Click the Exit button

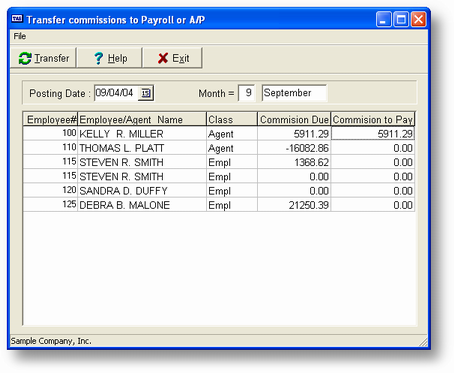coord(173,58)
